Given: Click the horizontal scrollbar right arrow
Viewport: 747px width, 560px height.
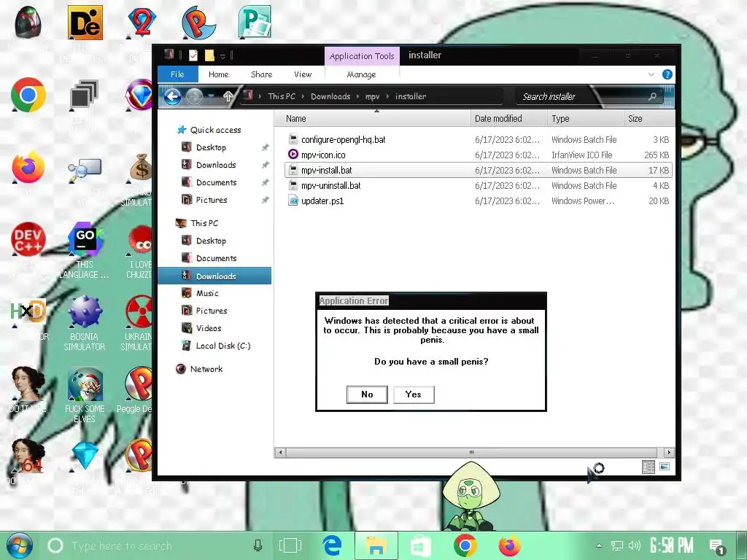Looking at the screenshot, I should coord(669,452).
